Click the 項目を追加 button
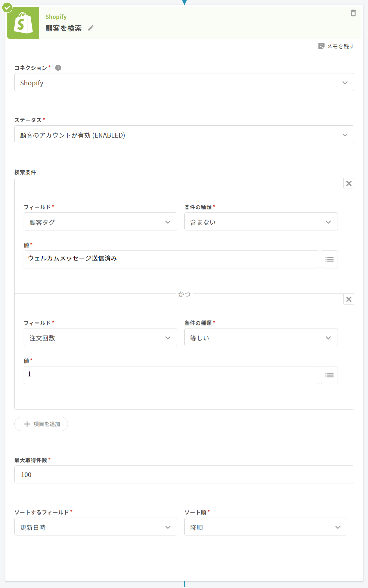Screen dimensions: 368x588 41,424
